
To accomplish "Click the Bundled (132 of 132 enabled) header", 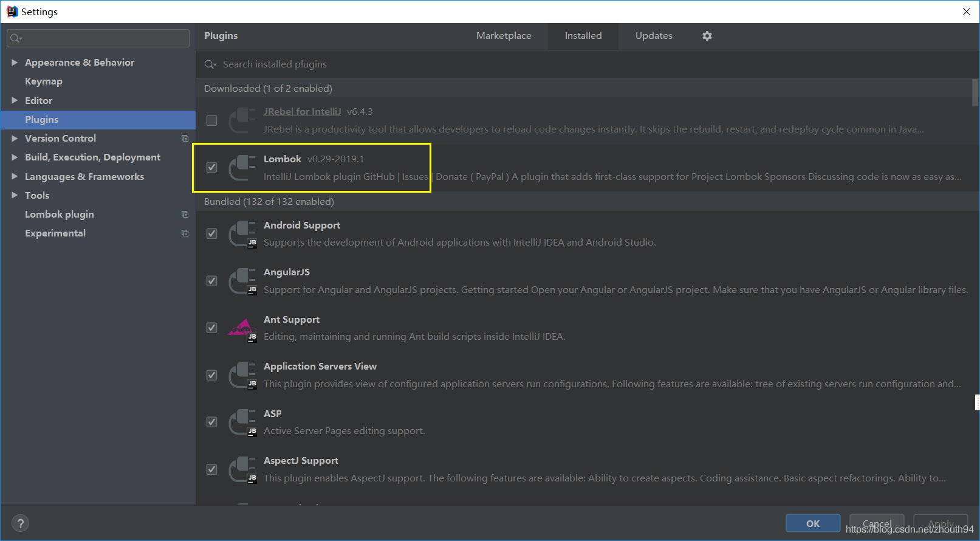I will pos(269,202).
